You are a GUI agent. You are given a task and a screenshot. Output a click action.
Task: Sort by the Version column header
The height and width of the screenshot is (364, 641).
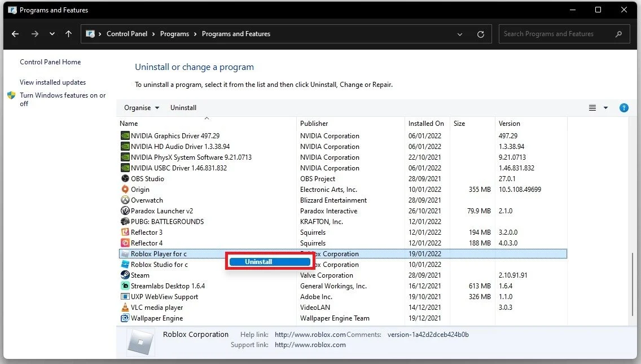coord(531,124)
